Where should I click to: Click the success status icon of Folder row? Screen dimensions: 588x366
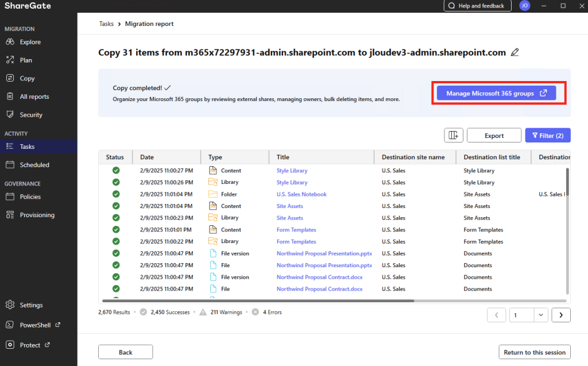(116, 194)
